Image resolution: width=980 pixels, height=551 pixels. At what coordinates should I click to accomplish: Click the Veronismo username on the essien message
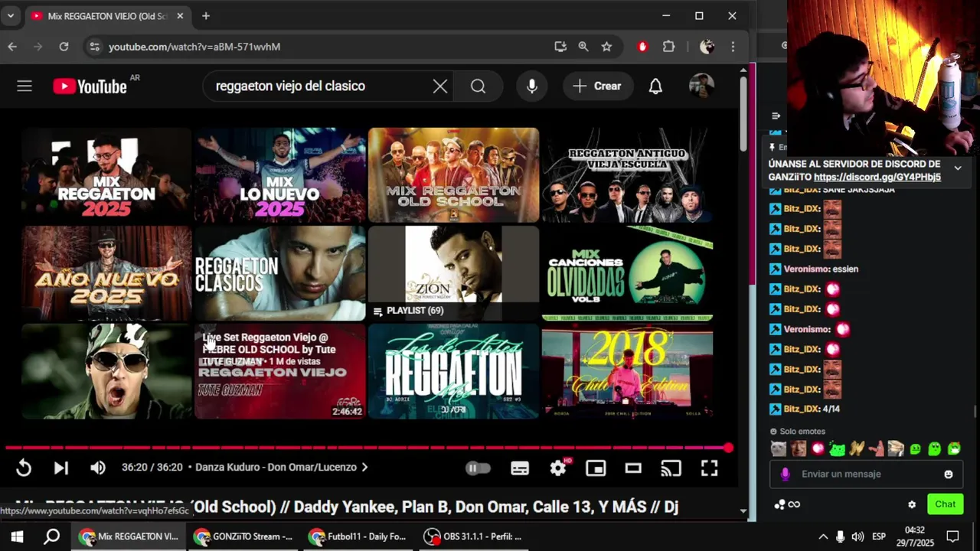[806, 269]
